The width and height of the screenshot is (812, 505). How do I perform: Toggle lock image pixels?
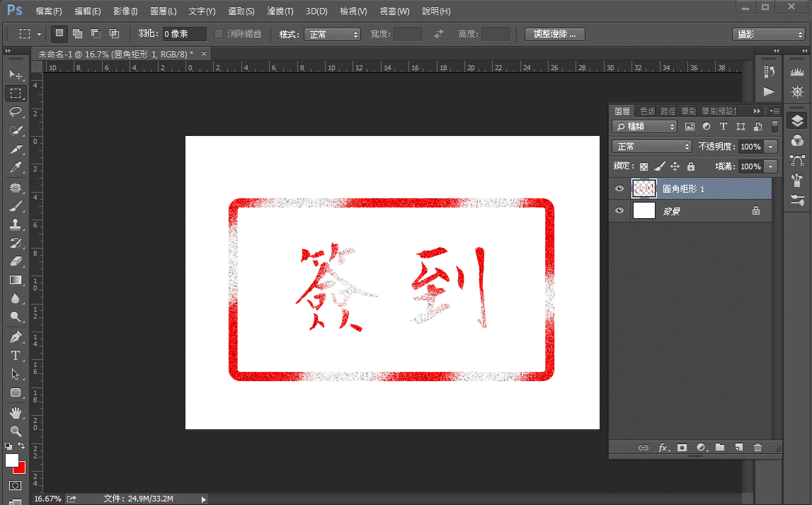[659, 166]
